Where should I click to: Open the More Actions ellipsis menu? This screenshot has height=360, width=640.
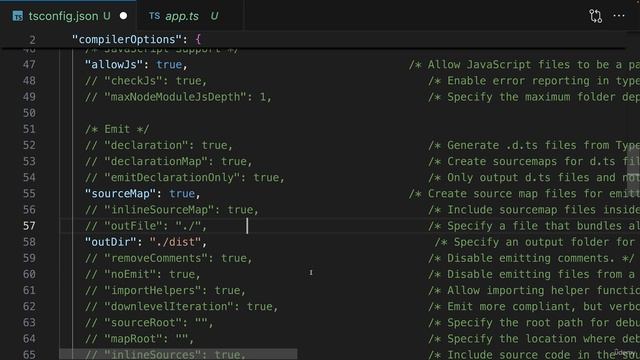click(619, 16)
